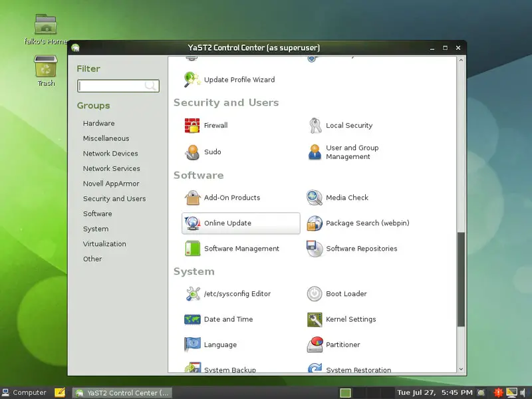Open the sticky notes panel icon
The height and width of the screenshot is (399, 532).
(x=60, y=392)
